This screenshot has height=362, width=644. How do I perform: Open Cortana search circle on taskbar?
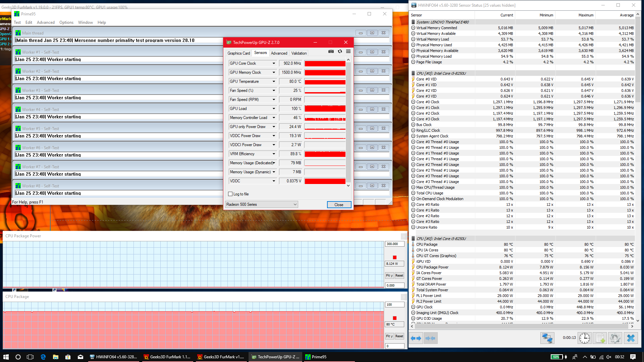(18, 357)
